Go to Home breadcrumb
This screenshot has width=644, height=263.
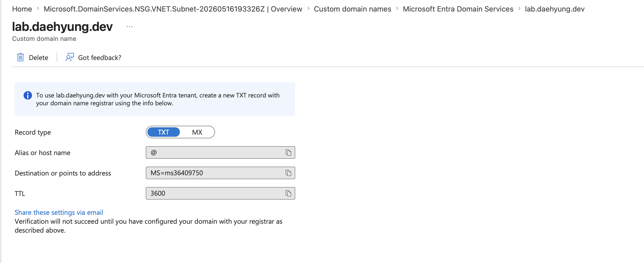22,9
